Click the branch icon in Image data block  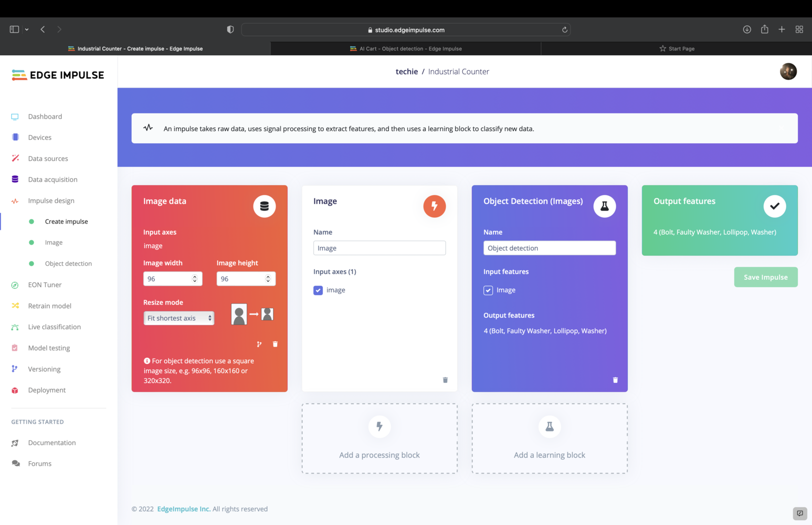pyautogui.click(x=259, y=344)
